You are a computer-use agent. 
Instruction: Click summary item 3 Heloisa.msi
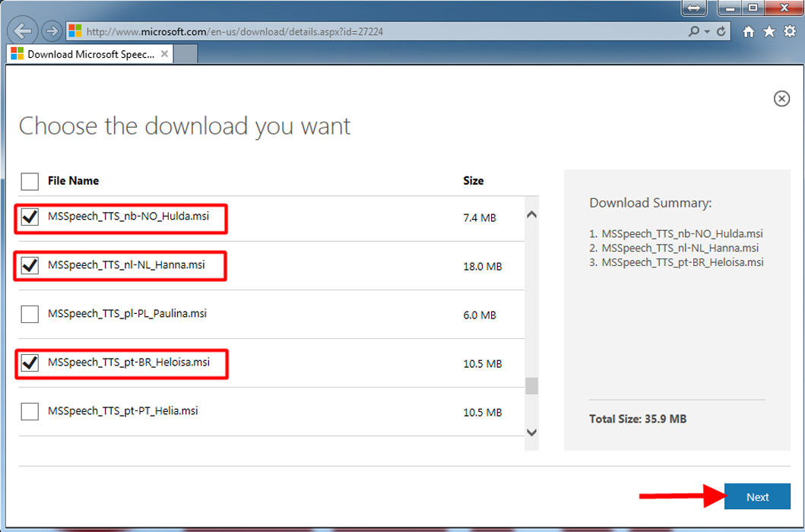click(683, 262)
